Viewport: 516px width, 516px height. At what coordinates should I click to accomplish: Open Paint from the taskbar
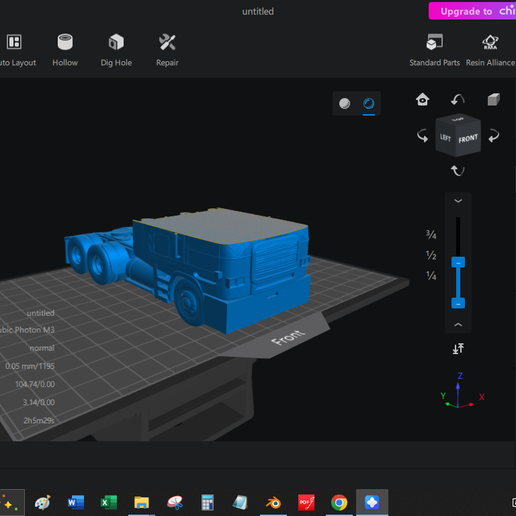[x=43, y=502]
